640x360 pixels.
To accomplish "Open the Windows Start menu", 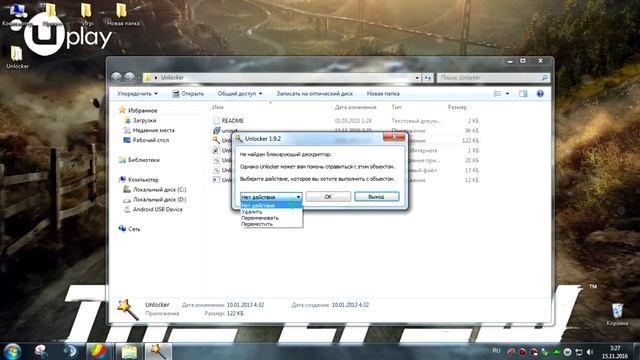I will pos(13,351).
